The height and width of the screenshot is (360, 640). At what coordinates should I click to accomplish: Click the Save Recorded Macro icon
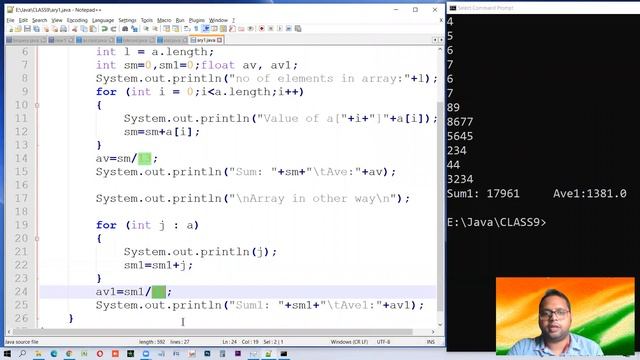pyautogui.click(x=298, y=29)
